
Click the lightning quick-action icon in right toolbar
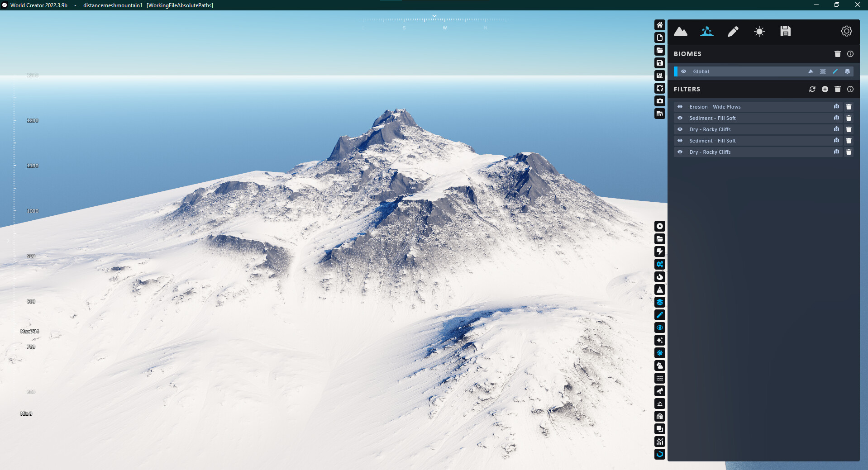pyautogui.click(x=660, y=252)
